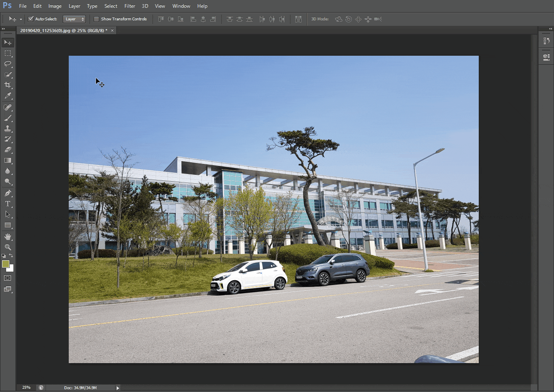The width and height of the screenshot is (554, 392).
Task: Enable Show Transform Controls checkbox
Action: (96, 19)
